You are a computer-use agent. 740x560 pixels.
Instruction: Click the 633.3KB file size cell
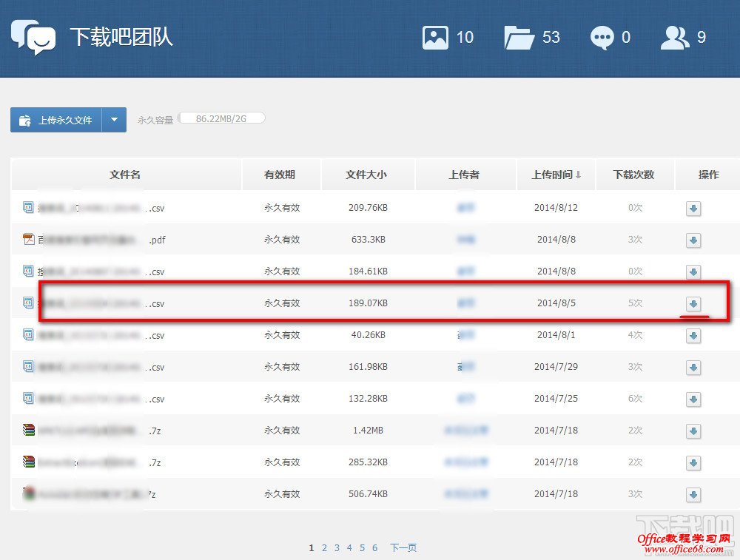click(368, 240)
